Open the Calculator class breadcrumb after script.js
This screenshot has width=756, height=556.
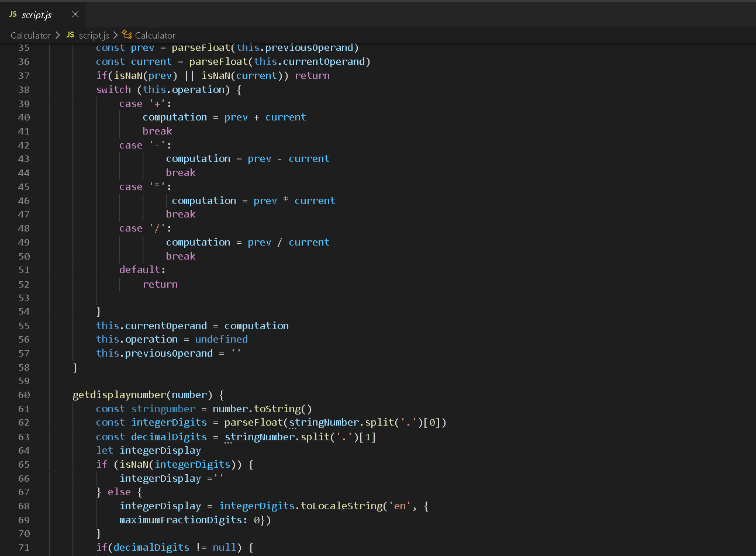[x=155, y=35]
